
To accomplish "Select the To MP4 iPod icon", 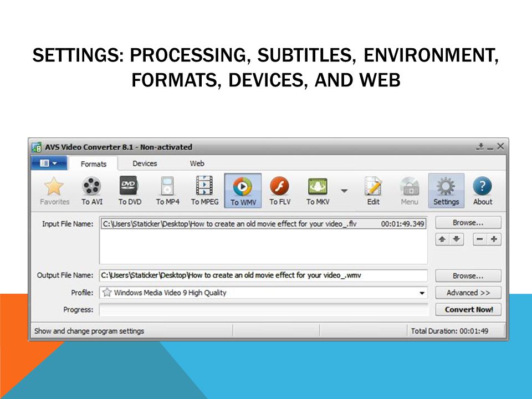I will tap(167, 191).
